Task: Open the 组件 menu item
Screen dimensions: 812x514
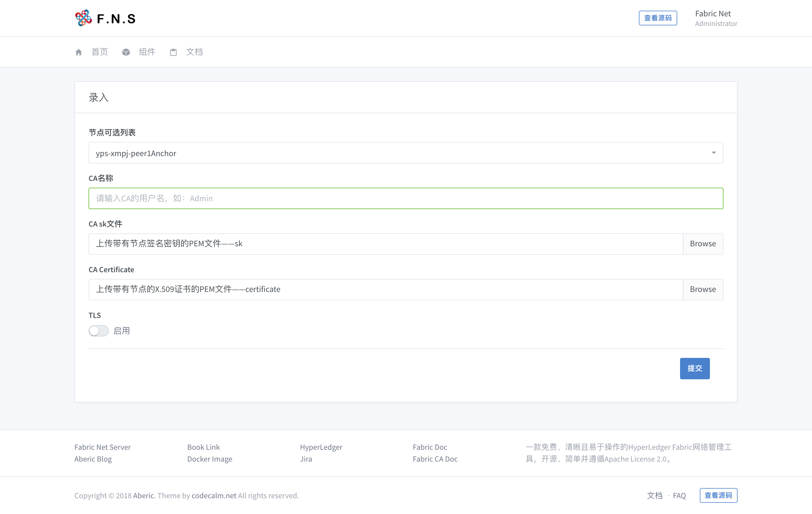Action: [x=147, y=52]
